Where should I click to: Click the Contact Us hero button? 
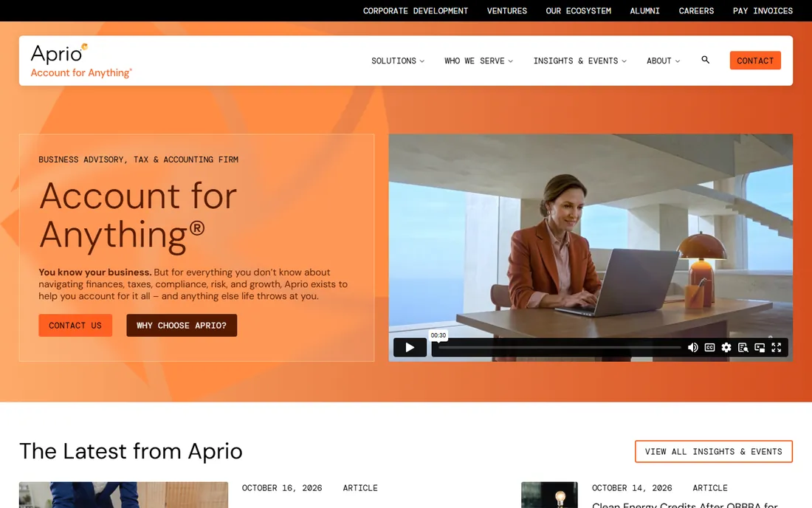click(x=75, y=325)
